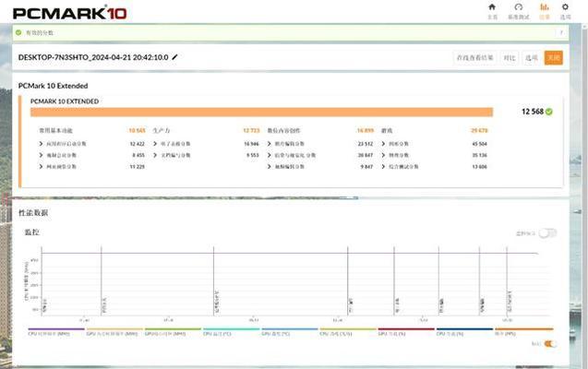
Task: Toggle the monitoring details switch
Action: click(547, 233)
